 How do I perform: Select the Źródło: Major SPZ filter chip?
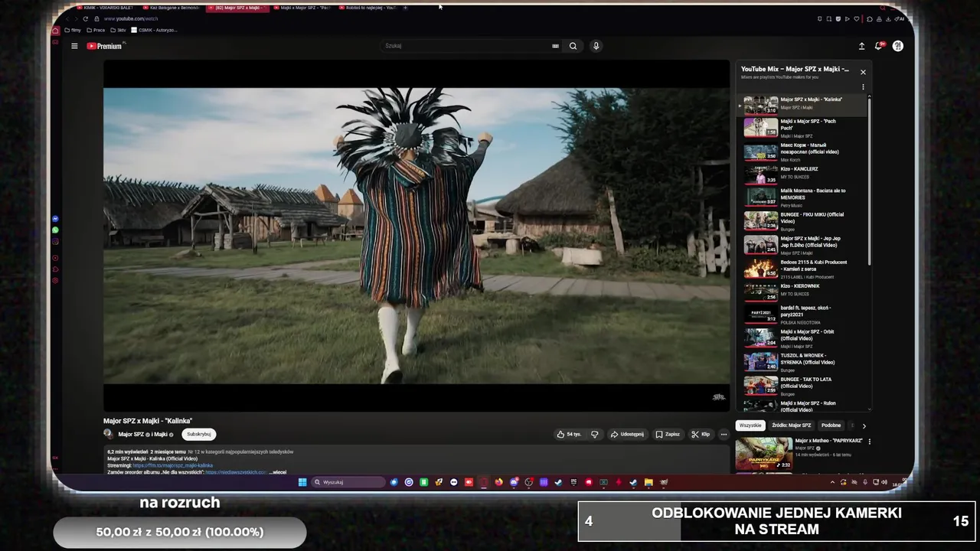tap(792, 425)
